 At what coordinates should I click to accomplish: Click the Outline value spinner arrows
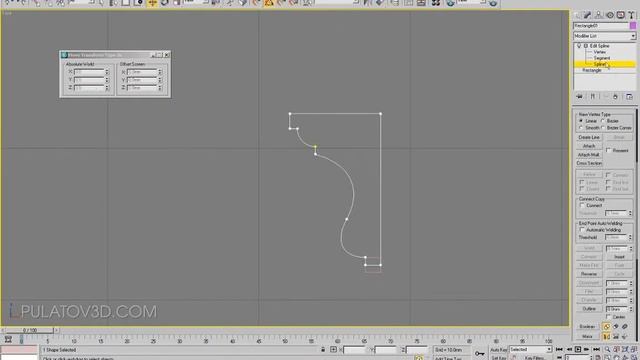[631, 309]
